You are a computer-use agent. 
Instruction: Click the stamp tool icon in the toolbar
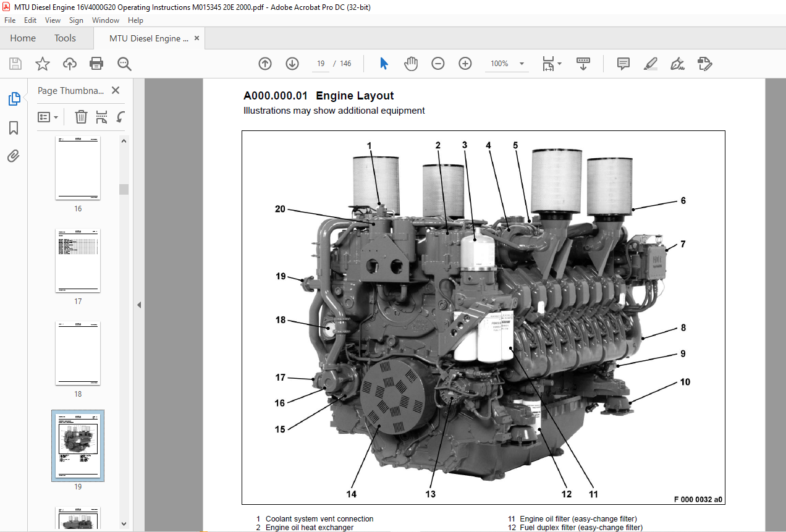(x=705, y=64)
